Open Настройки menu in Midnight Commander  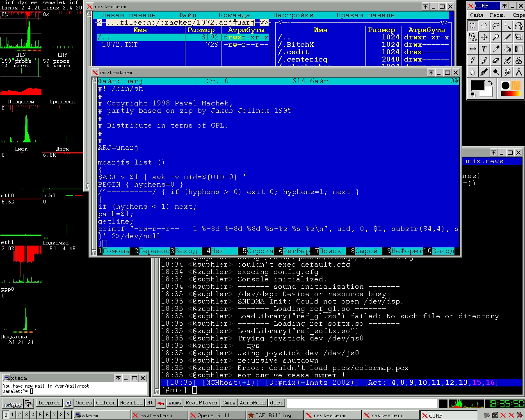coord(293,15)
